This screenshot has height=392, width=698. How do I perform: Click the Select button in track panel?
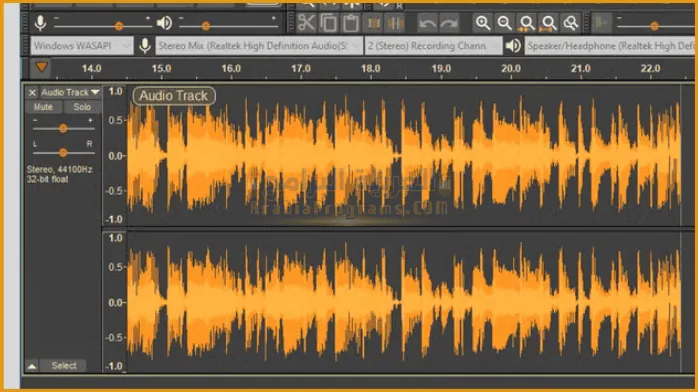tap(64, 366)
